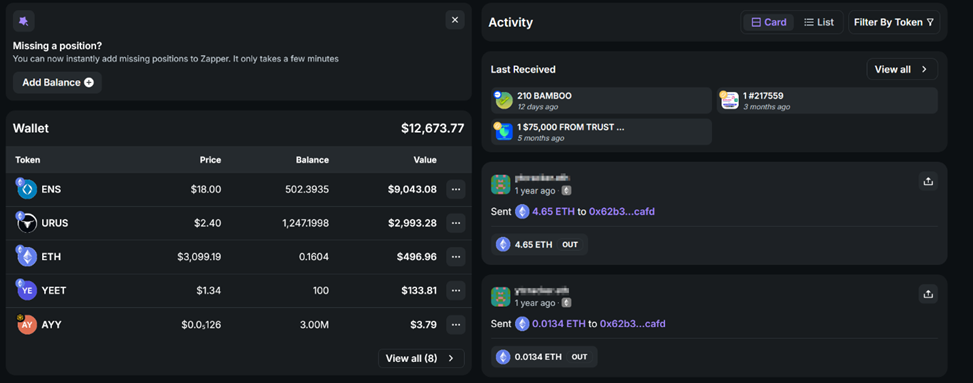Click the avatar on 4.65 ETH card
The image size is (973, 383).
pyautogui.click(x=501, y=184)
